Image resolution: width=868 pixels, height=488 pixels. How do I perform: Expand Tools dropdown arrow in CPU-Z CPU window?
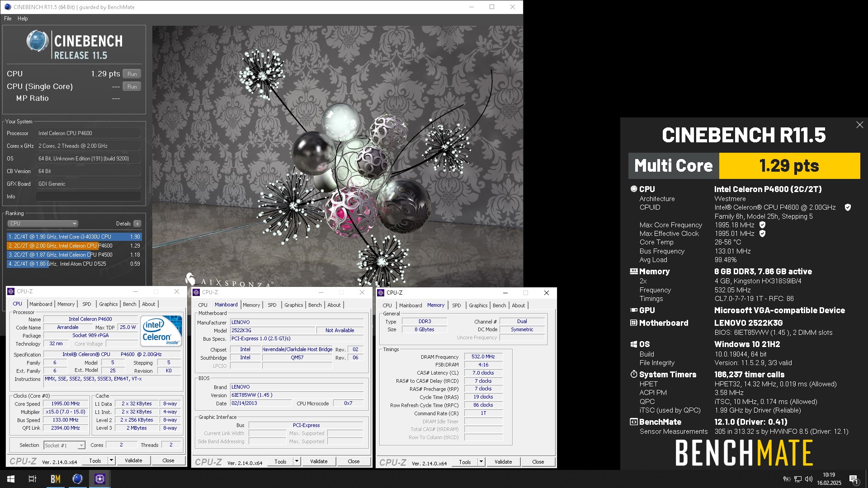[111, 460]
